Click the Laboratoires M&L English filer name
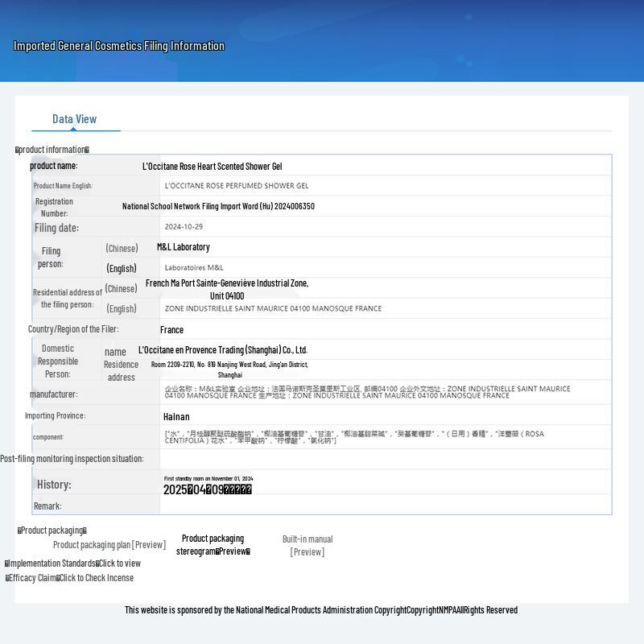This screenshot has width=644, height=644. [x=194, y=267]
